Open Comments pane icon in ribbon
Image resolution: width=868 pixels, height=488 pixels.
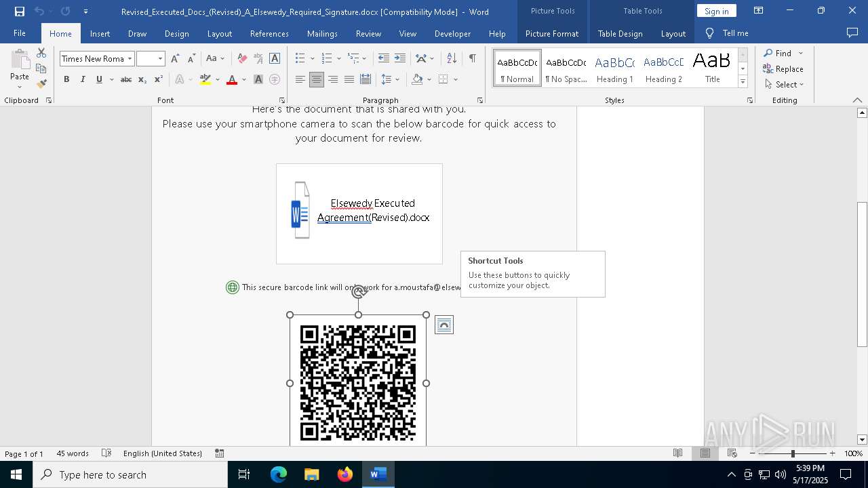pyautogui.click(x=852, y=33)
